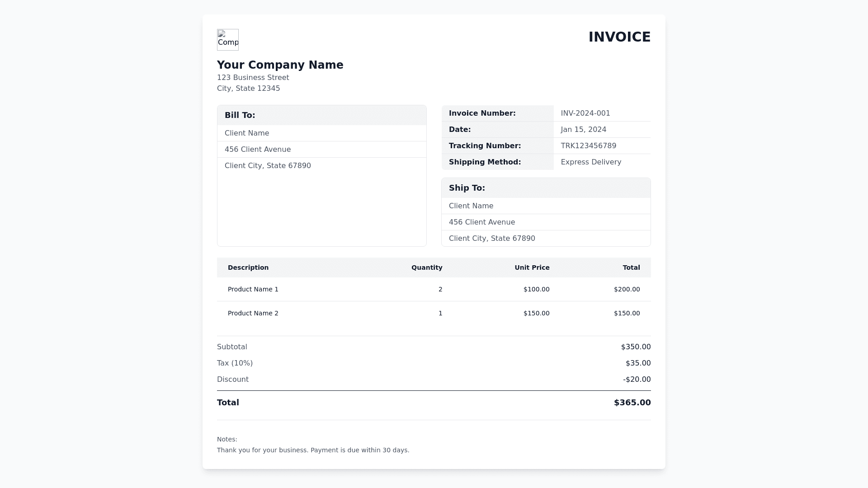Viewport: 868px width, 488px height.
Task: Select tracking number TRK123456789
Action: click(588, 146)
